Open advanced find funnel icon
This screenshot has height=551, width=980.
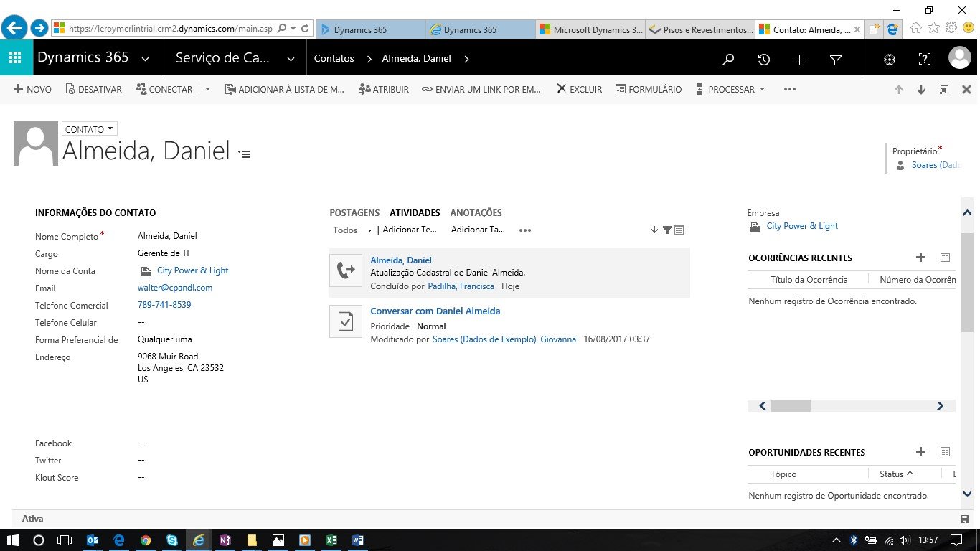click(836, 60)
